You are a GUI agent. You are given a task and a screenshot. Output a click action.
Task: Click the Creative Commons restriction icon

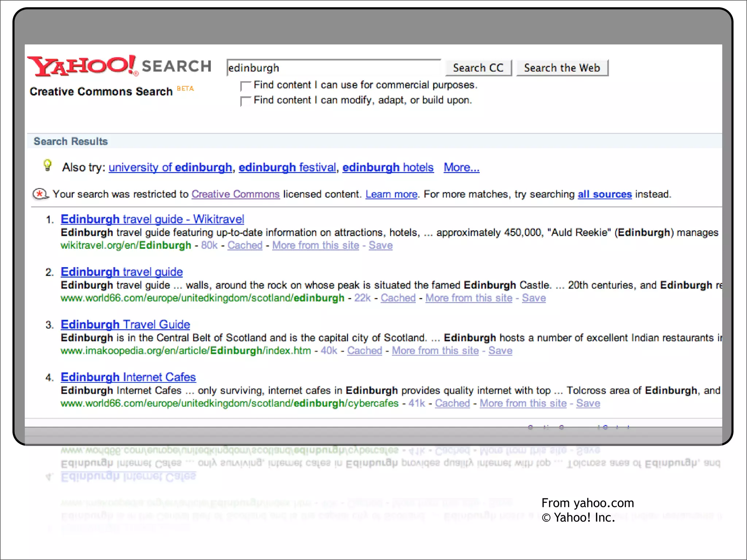coord(40,194)
